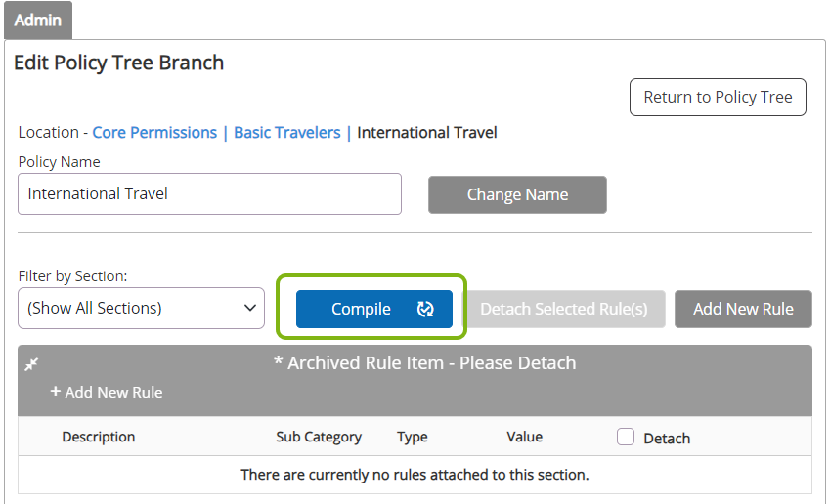This screenshot has width=830, height=504.
Task: Switch to the Admin tab
Action: 38,21
